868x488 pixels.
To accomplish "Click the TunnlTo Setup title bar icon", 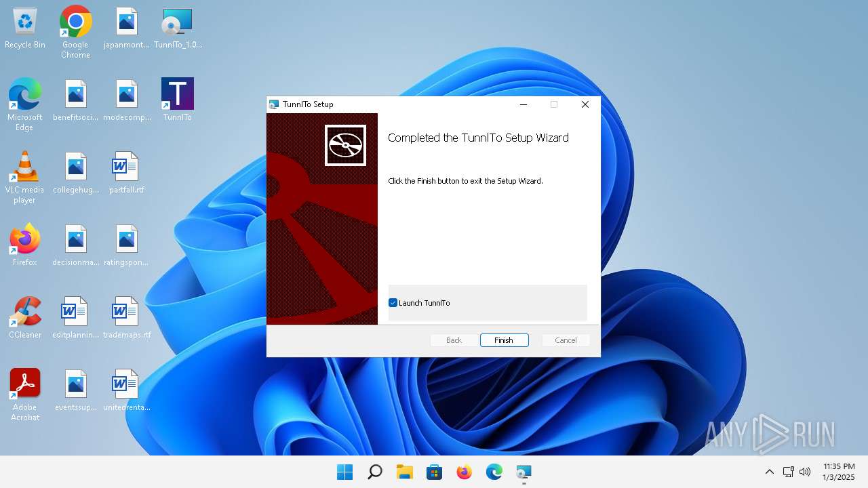I will coord(274,104).
